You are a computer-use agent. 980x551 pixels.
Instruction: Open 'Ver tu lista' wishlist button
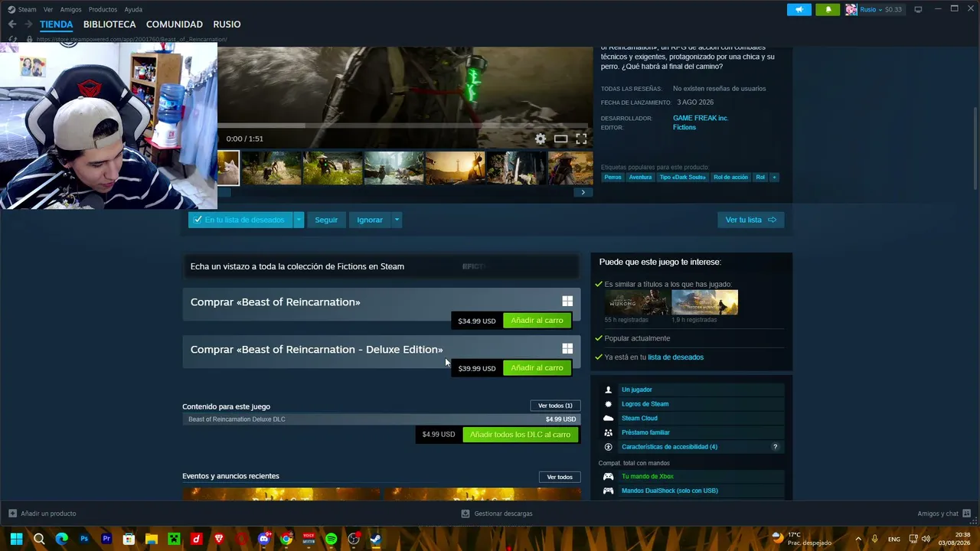point(750,220)
